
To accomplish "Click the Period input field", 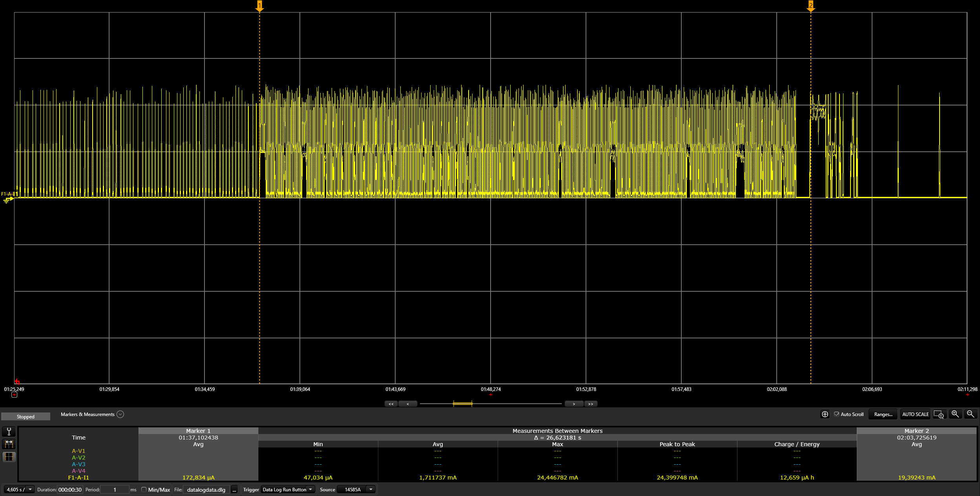I will 115,489.
